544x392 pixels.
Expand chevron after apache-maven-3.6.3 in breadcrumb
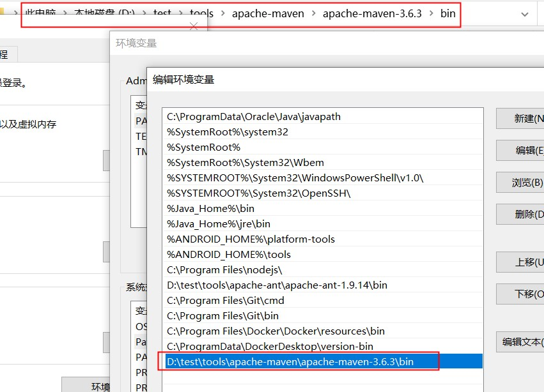431,13
